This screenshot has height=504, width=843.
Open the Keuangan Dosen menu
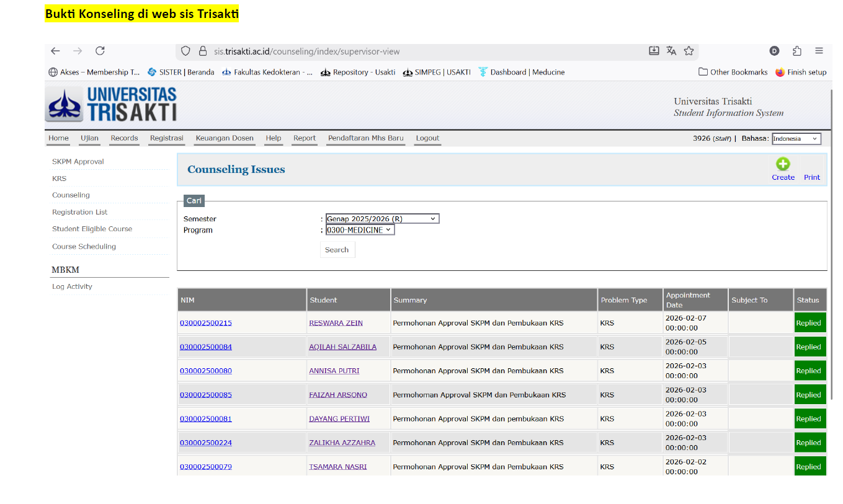pyautogui.click(x=225, y=138)
